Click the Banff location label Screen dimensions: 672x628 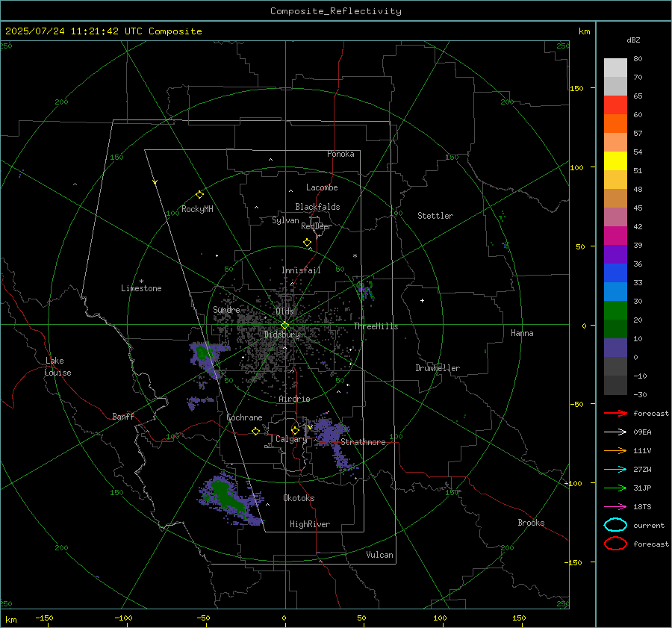click(123, 417)
